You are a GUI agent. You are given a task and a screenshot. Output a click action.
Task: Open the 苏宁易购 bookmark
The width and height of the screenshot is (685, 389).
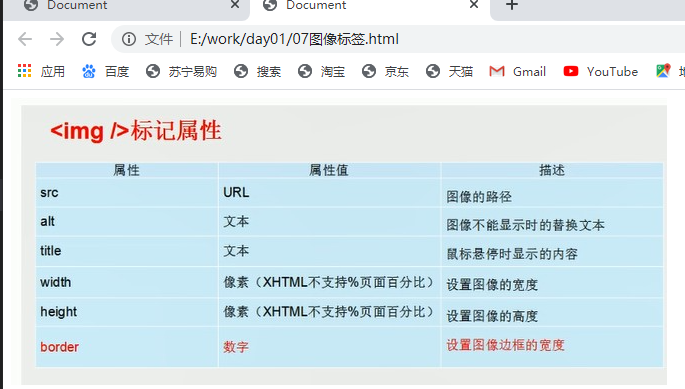[x=181, y=71]
